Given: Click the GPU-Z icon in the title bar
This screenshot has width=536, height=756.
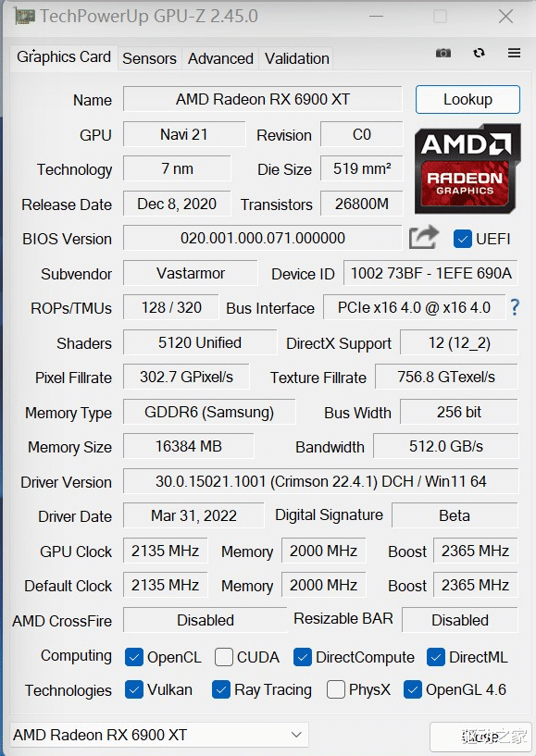Looking at the screenshot, I should point(23,16).
